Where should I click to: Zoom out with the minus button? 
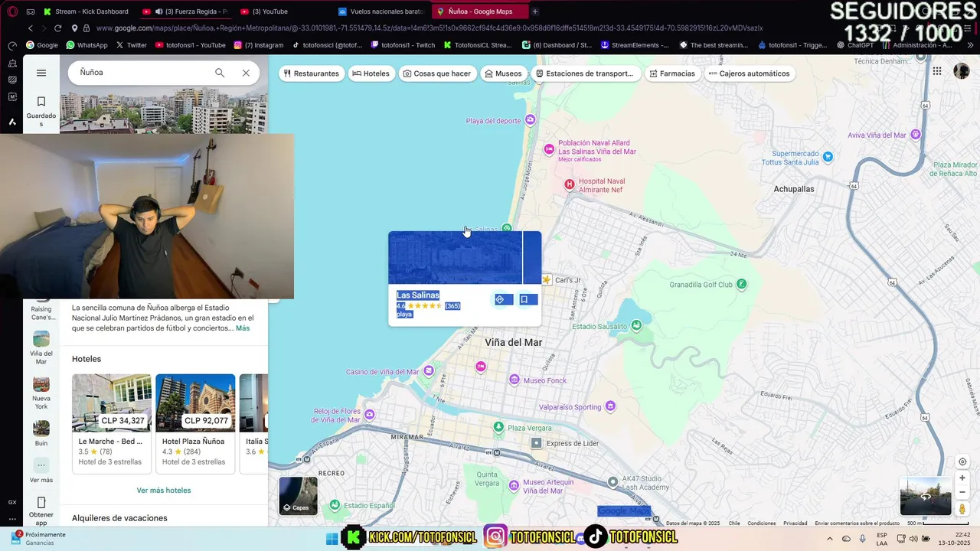click(962, 493)
